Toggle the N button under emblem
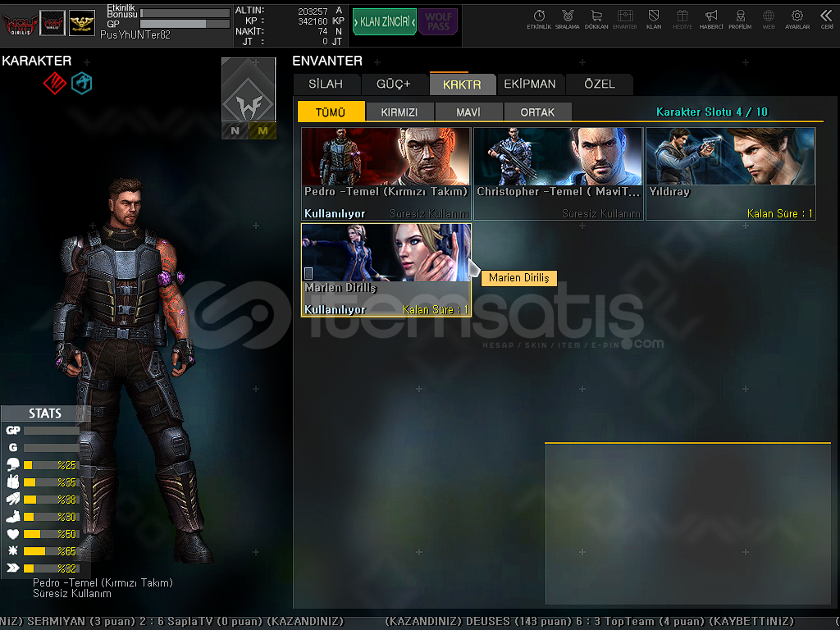The width and height of the screenshot is (840, 630). coord(235,130)
